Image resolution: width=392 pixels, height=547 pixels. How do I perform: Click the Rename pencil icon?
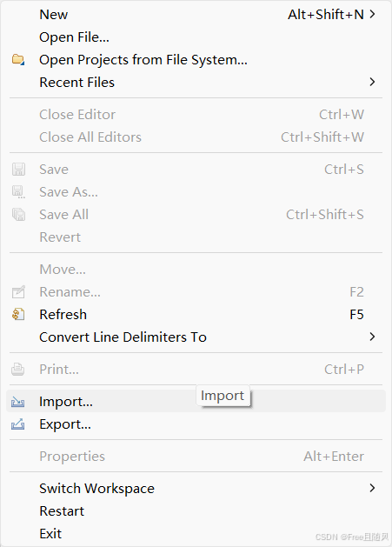[x=18, y=291]
